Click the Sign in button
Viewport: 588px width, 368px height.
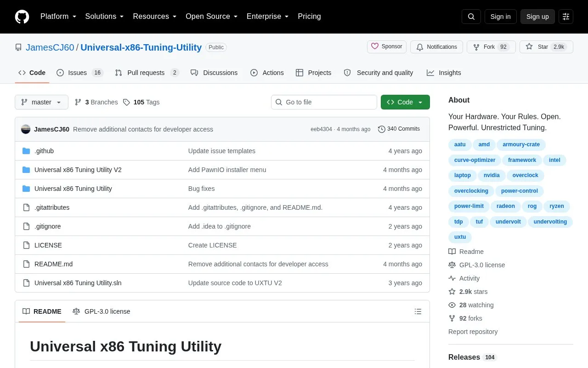click(x=500, y=17)
